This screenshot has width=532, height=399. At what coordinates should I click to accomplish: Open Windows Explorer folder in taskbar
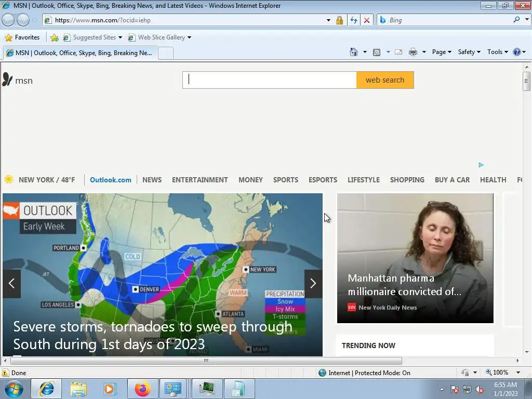point(78,389)
